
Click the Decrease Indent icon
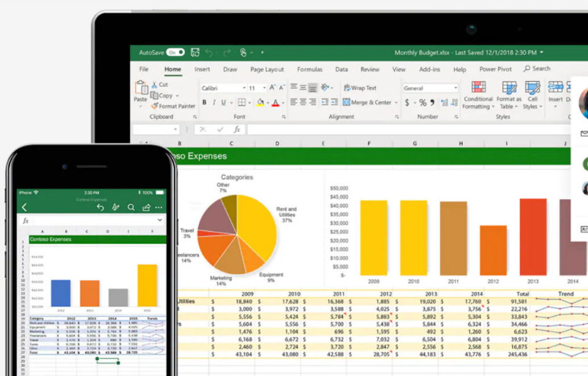pos(325,102)
